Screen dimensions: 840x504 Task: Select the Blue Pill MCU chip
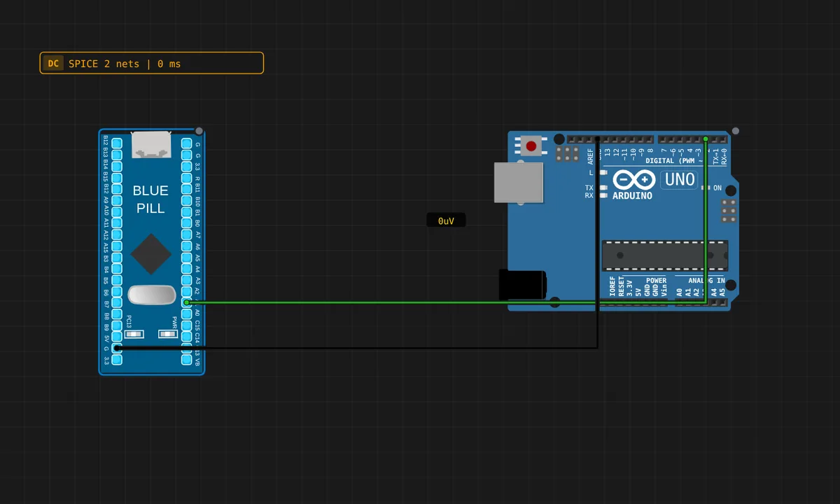[151, 254]
